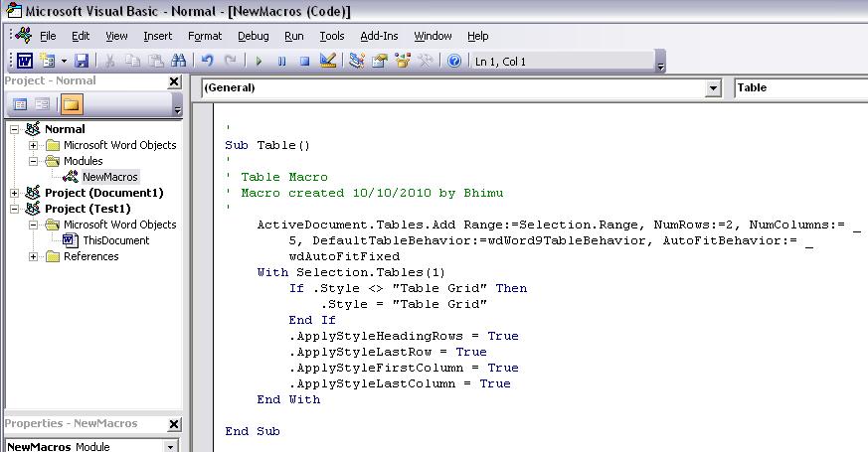
Task: Click the Paste toolbar icon
Action: pos(155,61)
